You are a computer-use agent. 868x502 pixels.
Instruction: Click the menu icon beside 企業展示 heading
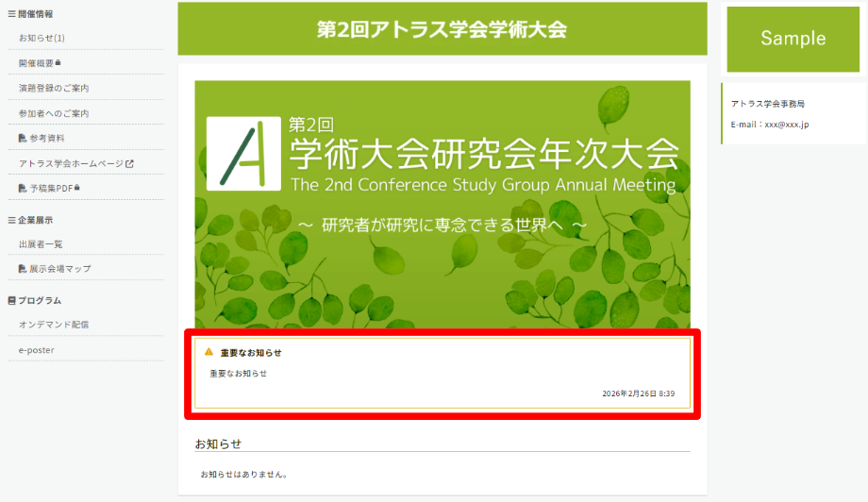tap(11, 220)
